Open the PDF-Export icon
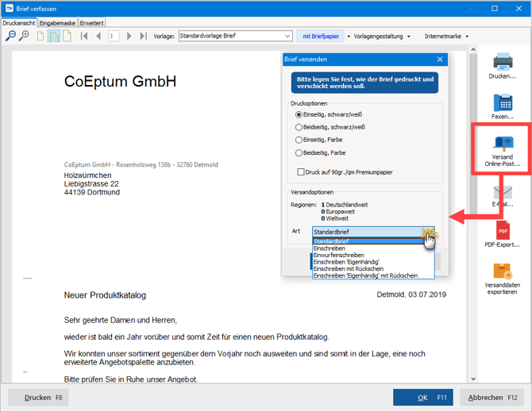This screenshot has height=412, width=532. coord(503,230)
